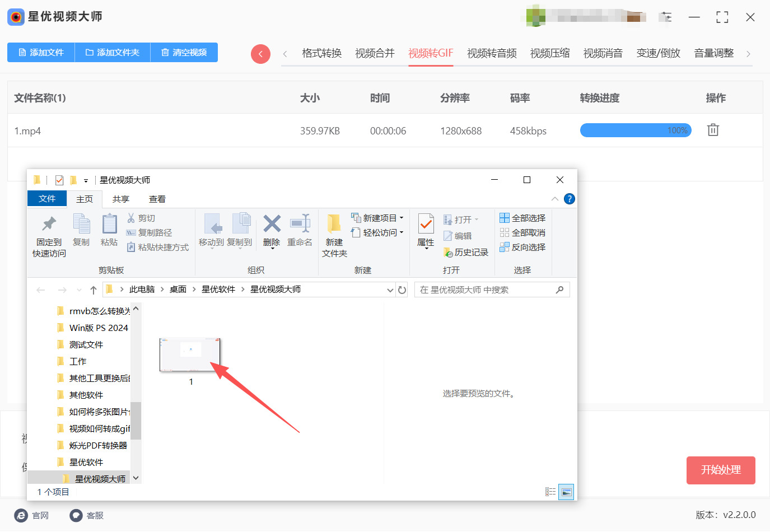The image size is (770, 532).
Task: Switch Explorer to large icons view
Action: [x=567, y=492]
